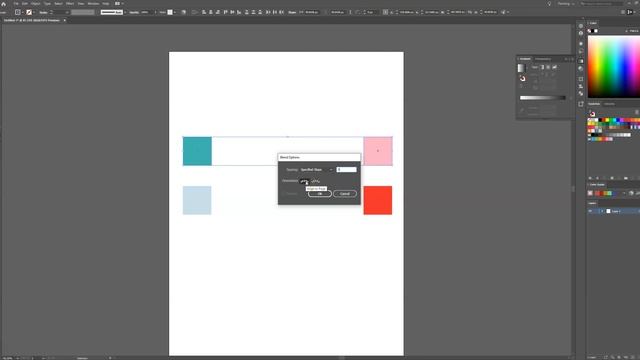The height and width of the screenshot is (360, 640).
Task: Toggle visibility eye of Layer 1
Action: tap(590, 211)
